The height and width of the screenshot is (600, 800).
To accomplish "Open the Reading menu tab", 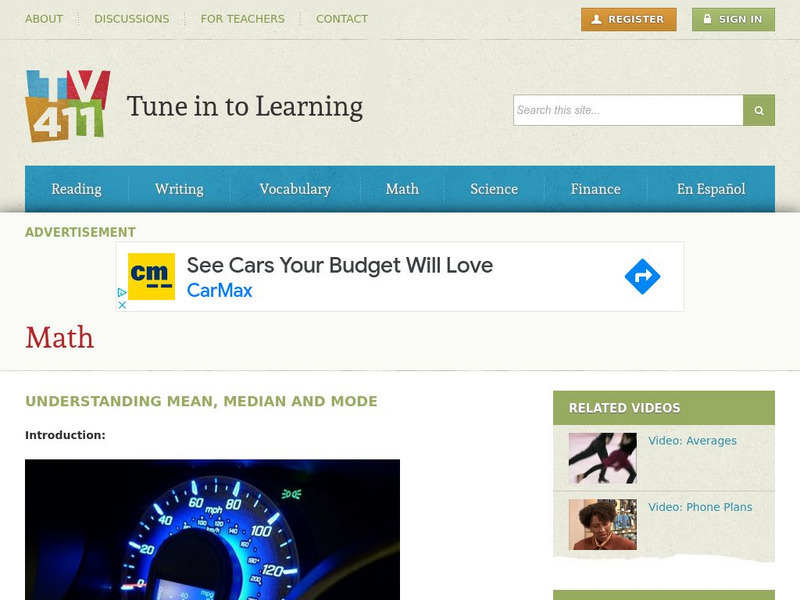I will pos(77,189).
